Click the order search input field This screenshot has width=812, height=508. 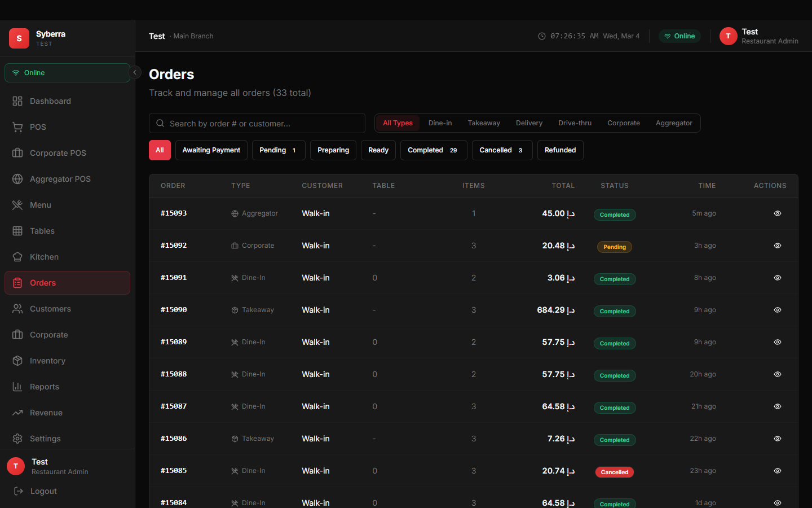point(257,123)
